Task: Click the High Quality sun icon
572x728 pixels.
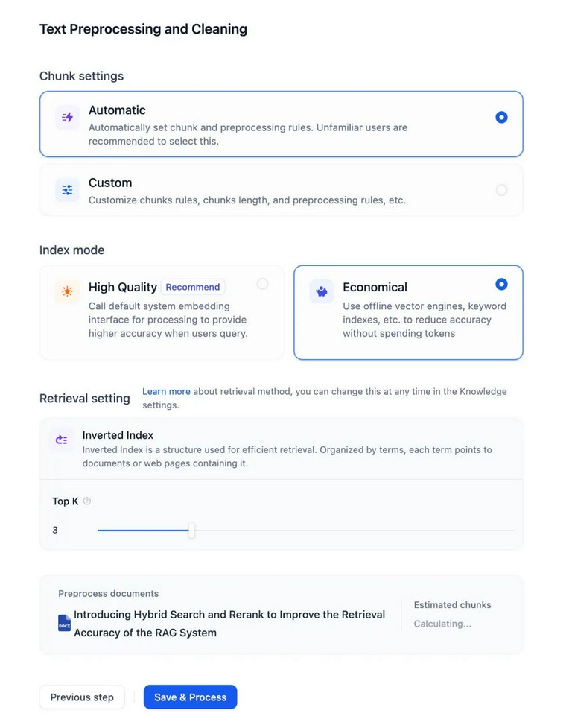Action: pyautogui.click(x=67, y=291)
